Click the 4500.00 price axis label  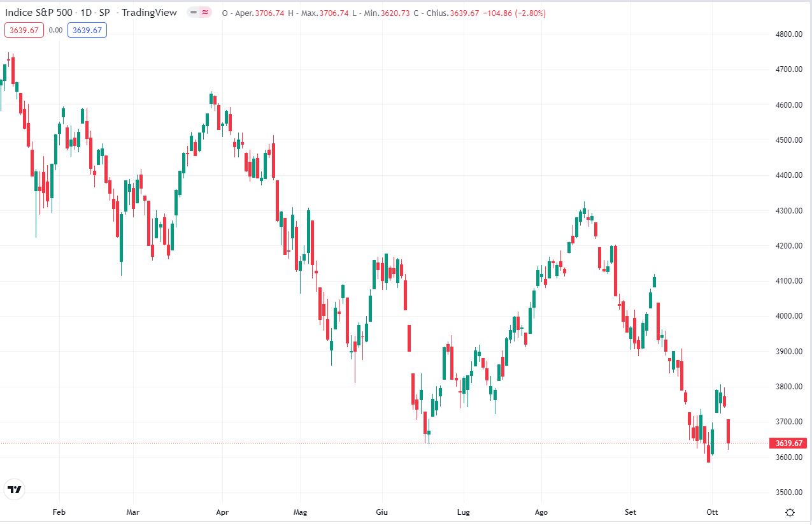[x=788, y=140]
